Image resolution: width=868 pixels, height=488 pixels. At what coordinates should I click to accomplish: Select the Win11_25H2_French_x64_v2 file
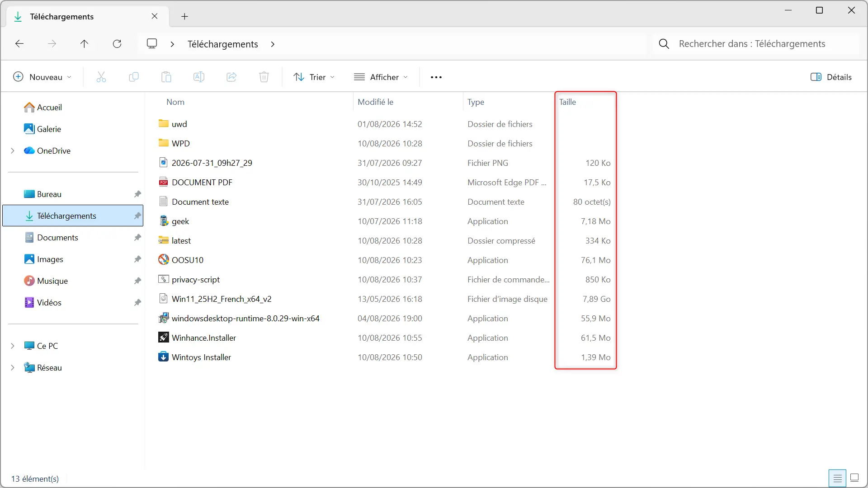click(222, 299)
